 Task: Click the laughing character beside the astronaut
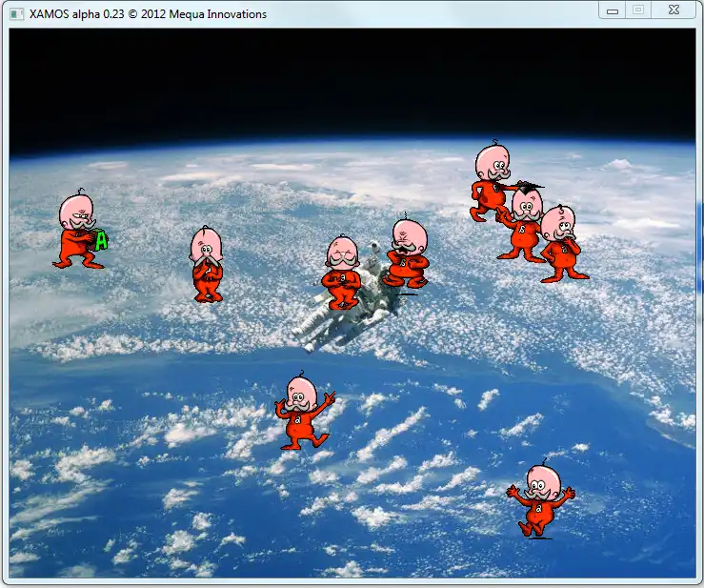[407, 252]
